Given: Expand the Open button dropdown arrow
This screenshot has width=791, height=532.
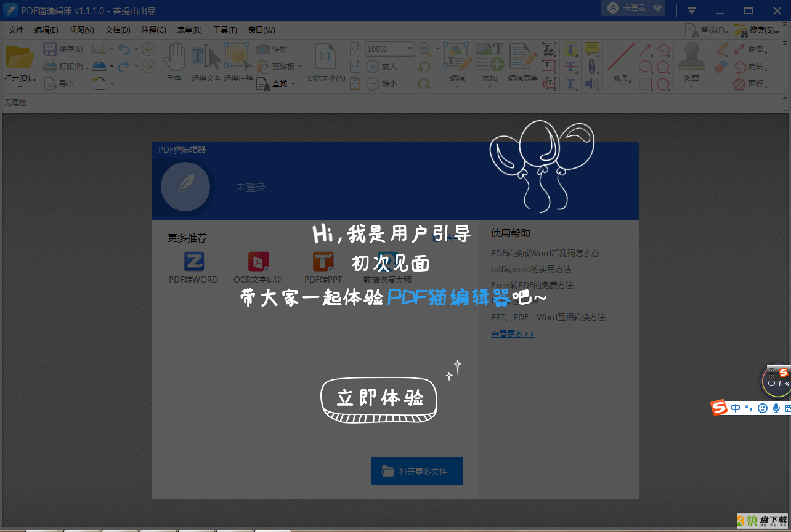Looking at the screenshot, I should [x=20, y=87].
